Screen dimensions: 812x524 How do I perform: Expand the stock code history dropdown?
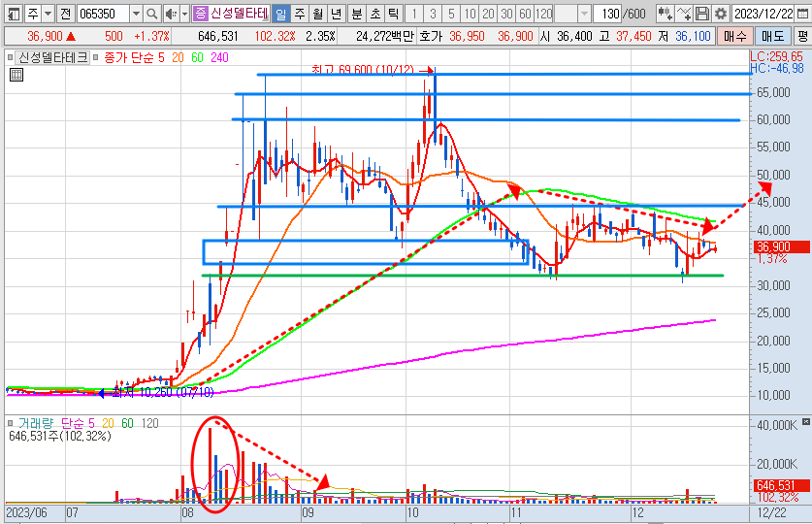click(x=136, y=14)
